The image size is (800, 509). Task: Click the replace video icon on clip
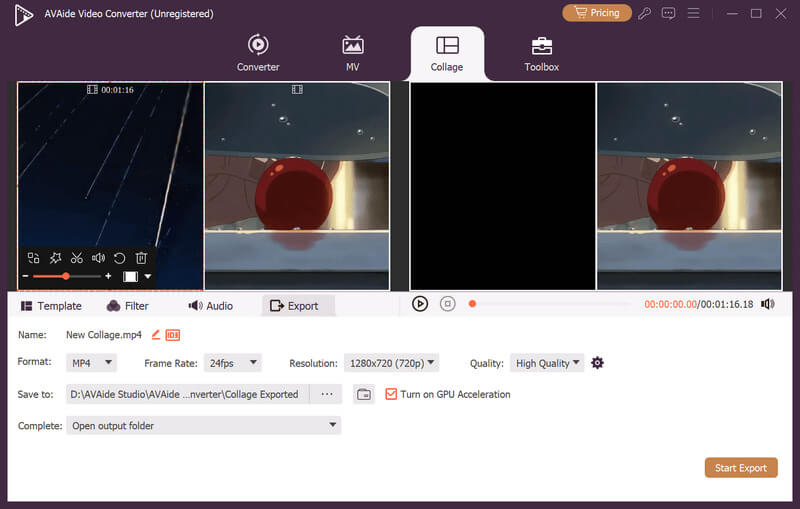(x=33, y=258)
